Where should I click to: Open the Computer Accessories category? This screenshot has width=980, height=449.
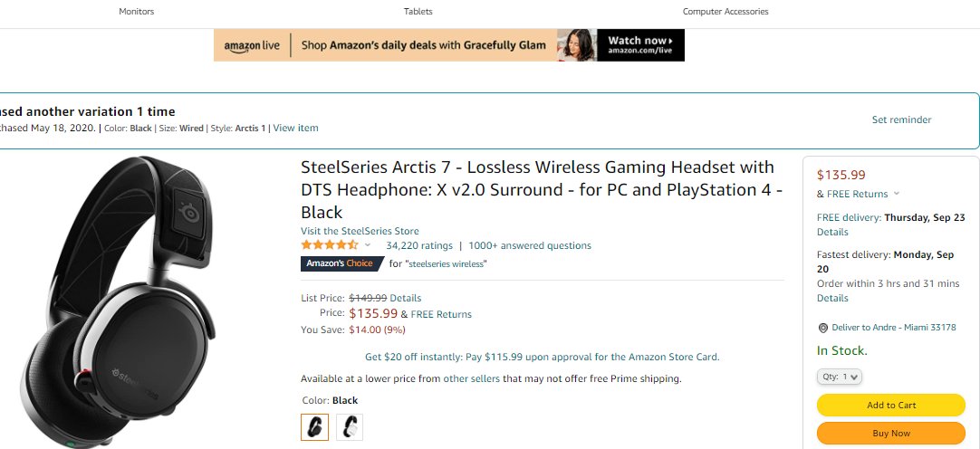[x=725, y=12]
